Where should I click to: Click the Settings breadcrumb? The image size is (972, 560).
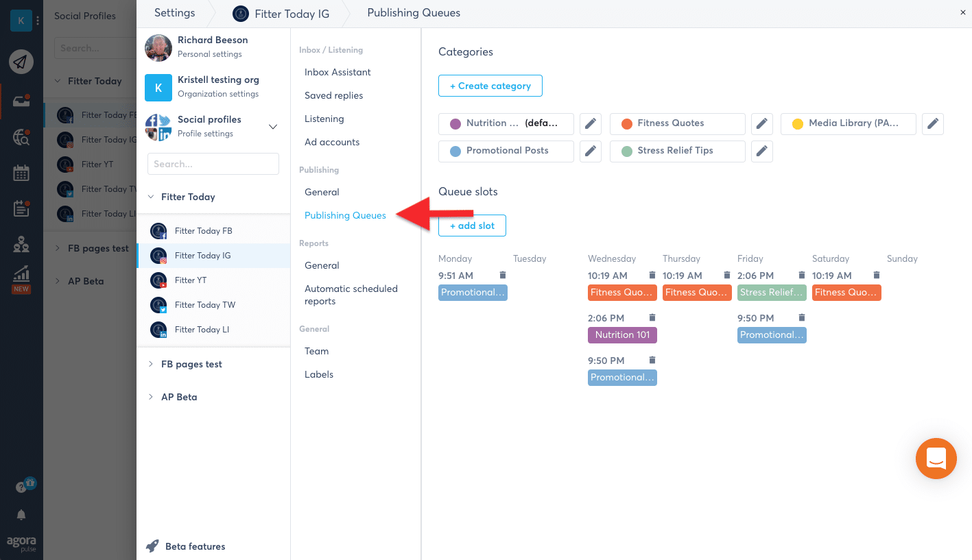pos(174,12)
